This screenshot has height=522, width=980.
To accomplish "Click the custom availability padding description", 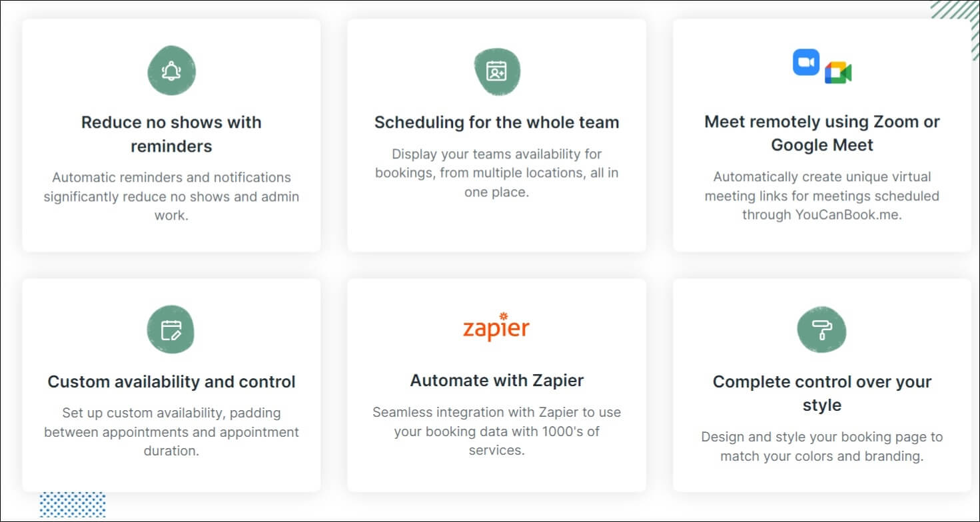I will point(171,431).
